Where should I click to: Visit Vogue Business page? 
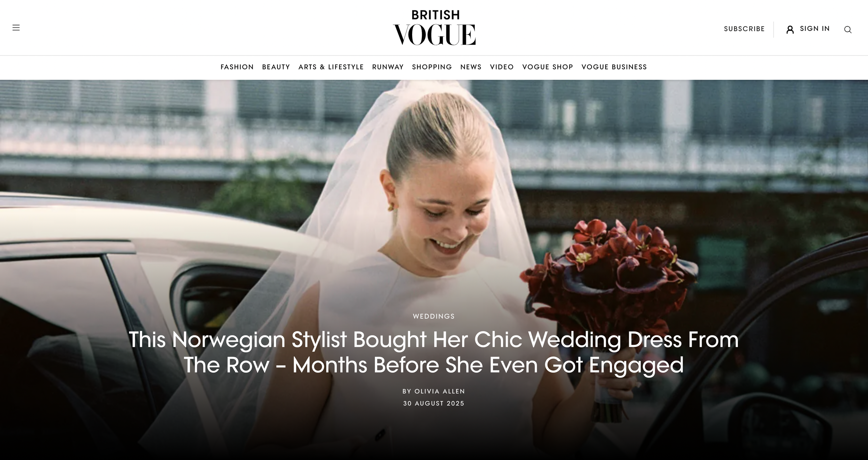[x=614, y=67]
